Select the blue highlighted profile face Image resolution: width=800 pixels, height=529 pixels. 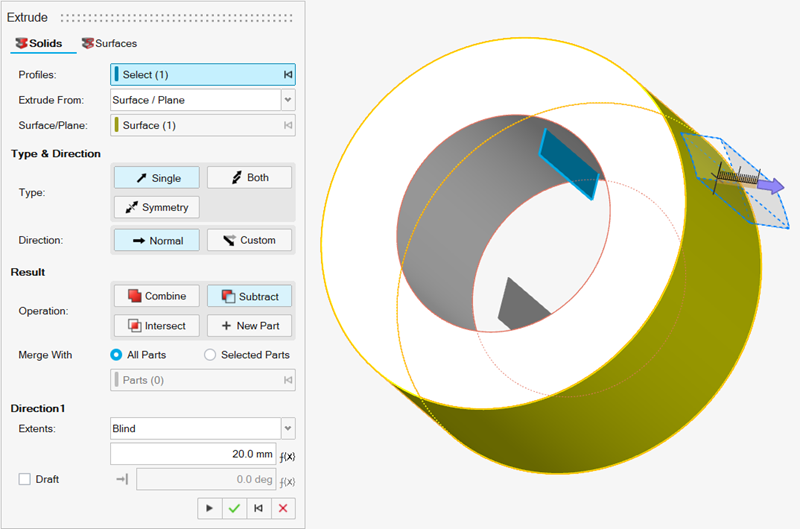tap(568, 165)
